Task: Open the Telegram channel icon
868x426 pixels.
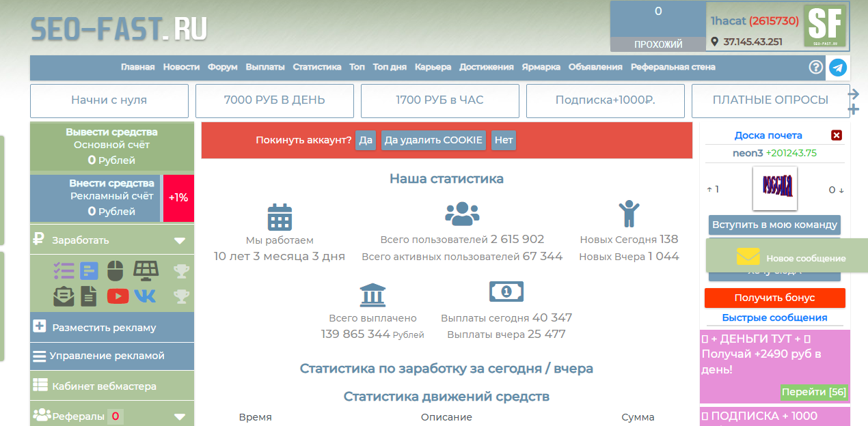Action: [x=837, y=67]
